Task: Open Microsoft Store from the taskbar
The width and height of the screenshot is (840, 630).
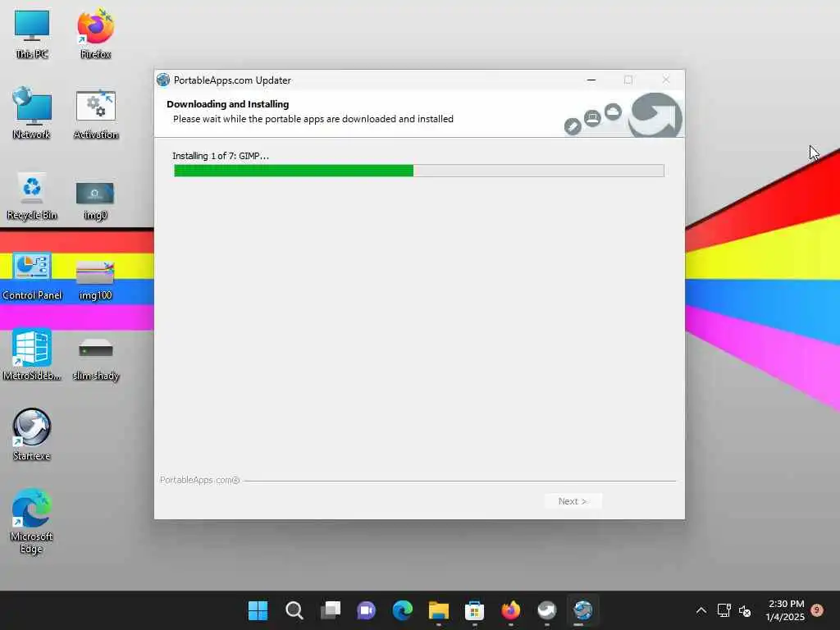Action: [475, 610]
